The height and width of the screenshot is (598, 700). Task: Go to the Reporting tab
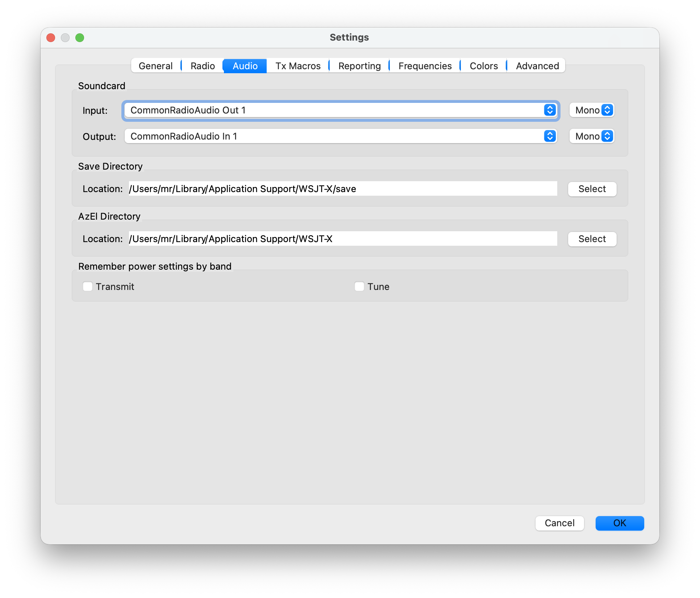pos(359,66)
